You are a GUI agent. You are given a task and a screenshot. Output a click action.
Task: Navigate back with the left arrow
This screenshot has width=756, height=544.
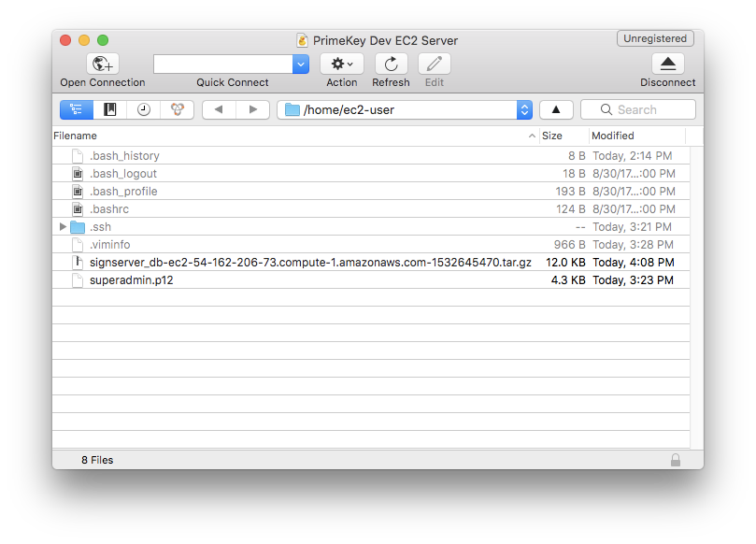[x=219, y=109]
